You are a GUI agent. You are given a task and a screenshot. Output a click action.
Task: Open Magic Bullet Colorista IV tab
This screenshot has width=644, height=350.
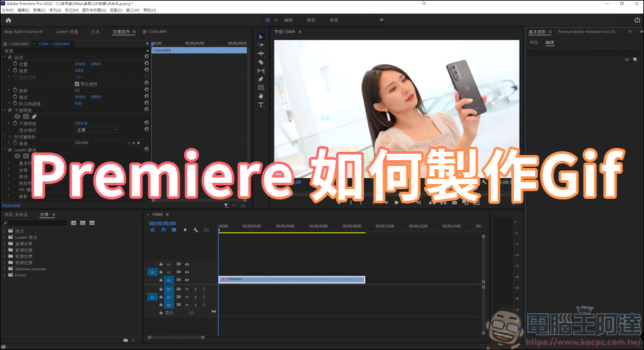(x=23, y=32)
